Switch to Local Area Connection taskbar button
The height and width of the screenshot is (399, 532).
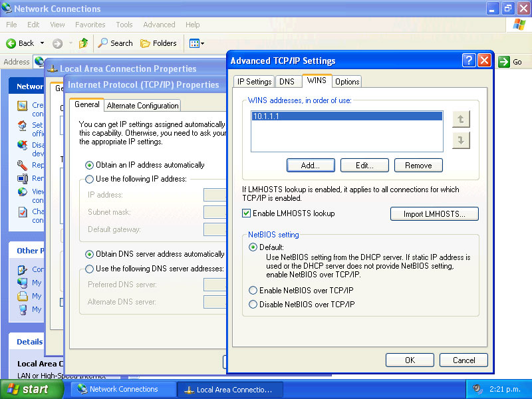[230, 390]
